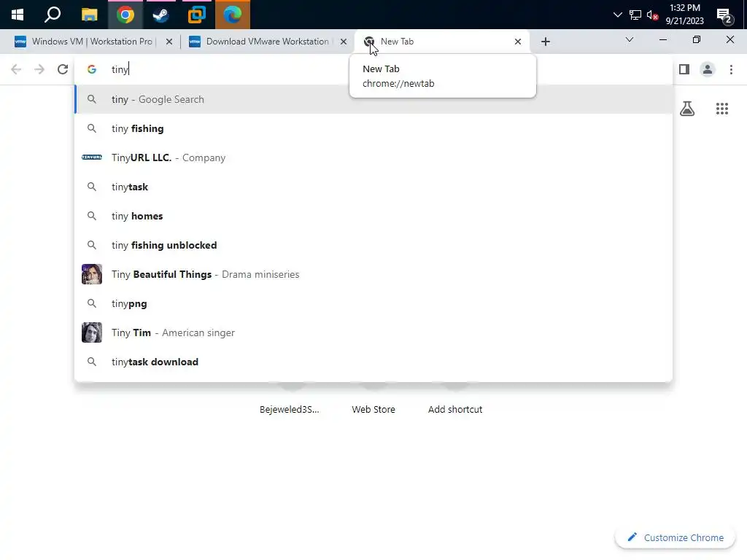Select Tiny Tim American singer suggestion
Screen dimensions: 747x560
(x=373, y=332)
